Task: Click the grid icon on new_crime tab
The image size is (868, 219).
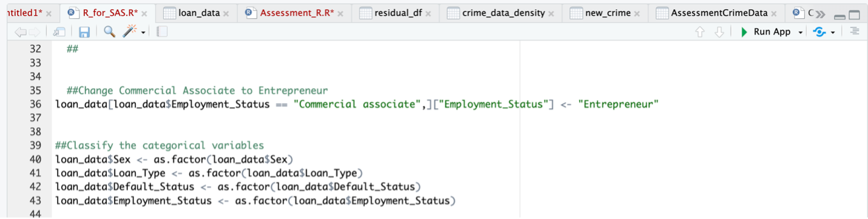Action: (x=576, y=13)
